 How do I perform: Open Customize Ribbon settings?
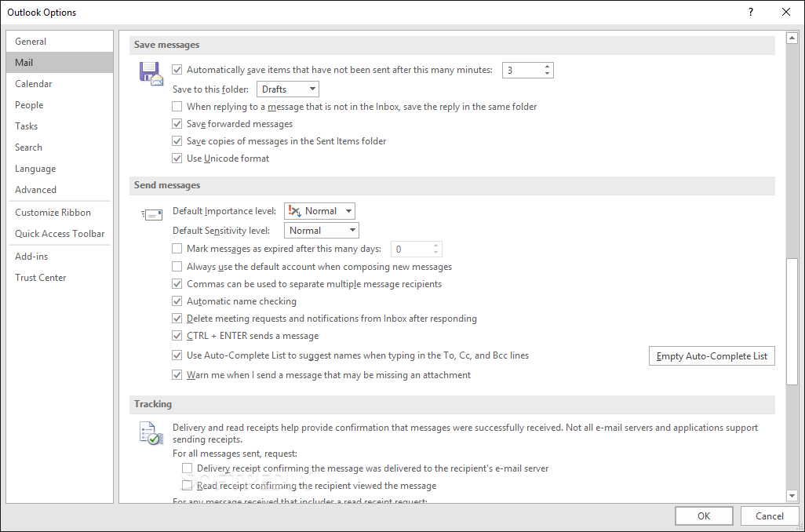(60, 213)
